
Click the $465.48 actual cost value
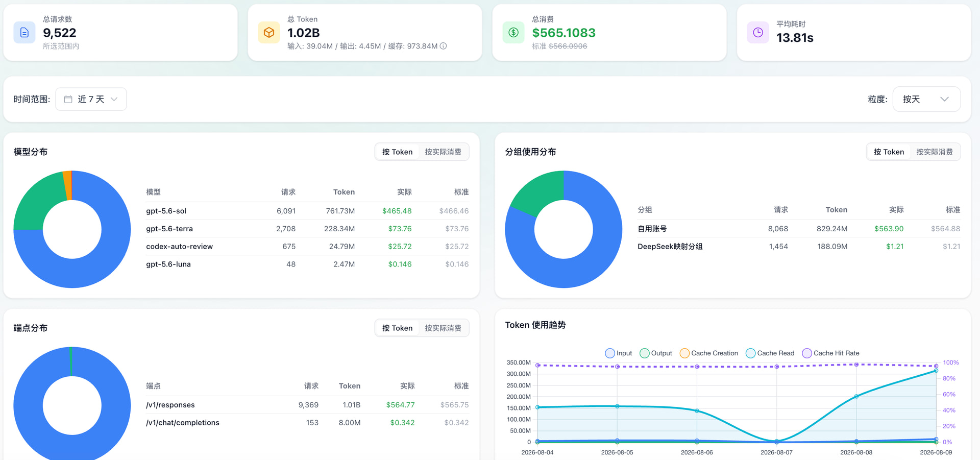pyautogui.click(x=397, y=211)
